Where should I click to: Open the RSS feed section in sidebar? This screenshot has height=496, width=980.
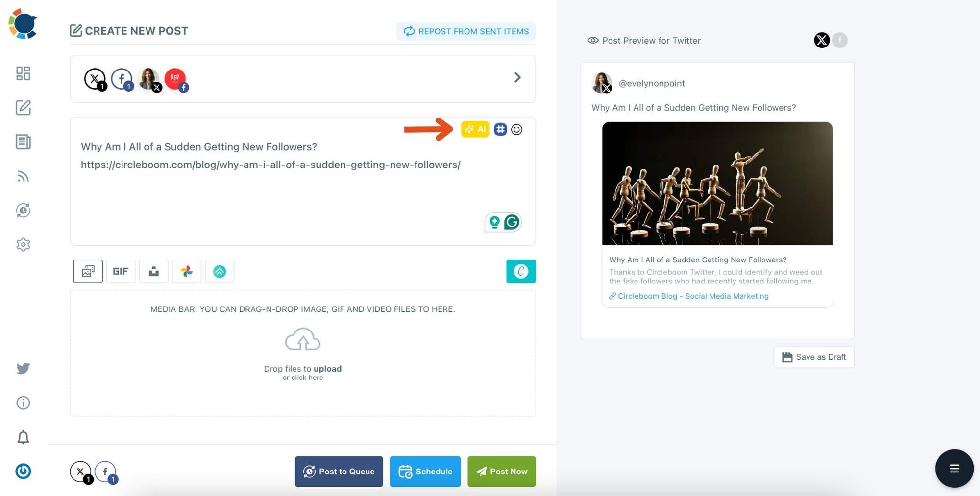23,176
